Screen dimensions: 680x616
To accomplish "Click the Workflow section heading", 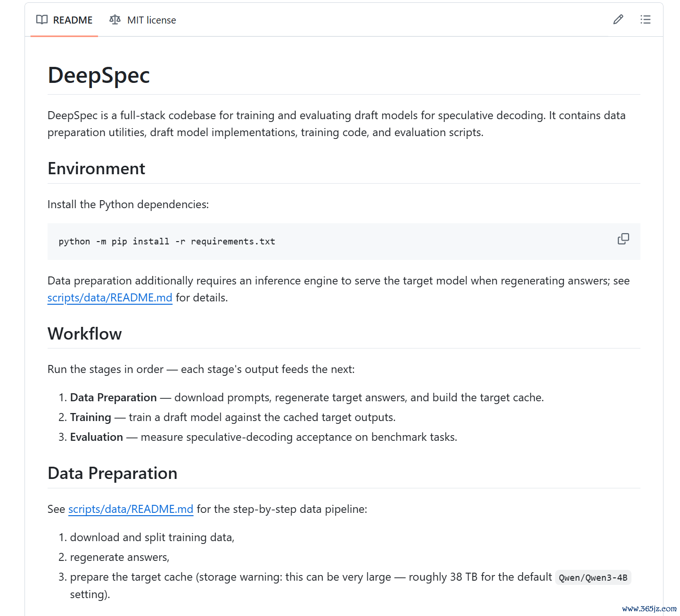I will click(85, 333).
